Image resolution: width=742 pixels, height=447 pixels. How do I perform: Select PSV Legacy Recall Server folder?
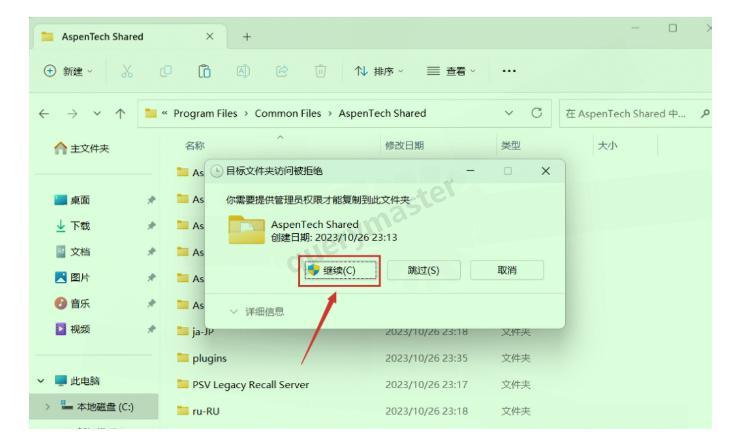tap(243, 385)
